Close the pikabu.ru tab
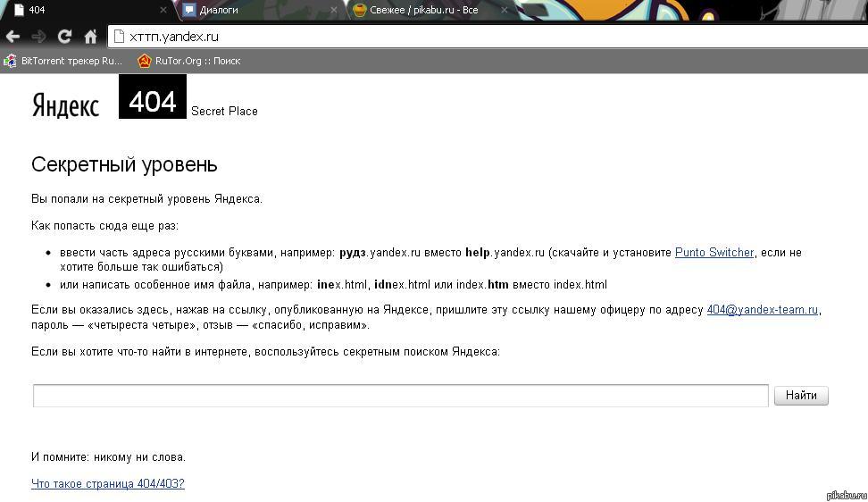This screenshot has height=502, width=868. (x=504, y=10)
